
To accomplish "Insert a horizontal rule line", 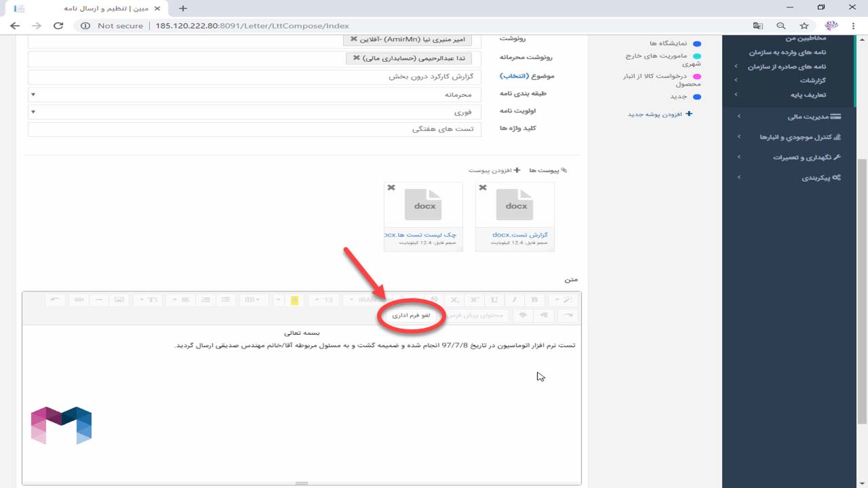I will click(x=99, y=300).
